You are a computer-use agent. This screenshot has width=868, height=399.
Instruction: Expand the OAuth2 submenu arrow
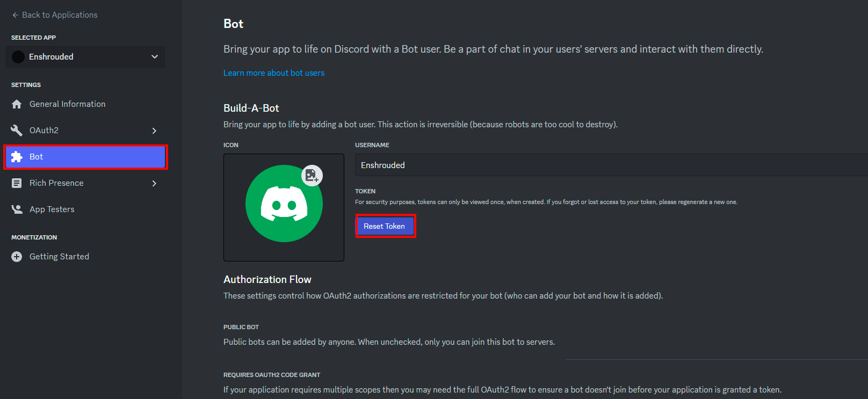coord(154,130)
